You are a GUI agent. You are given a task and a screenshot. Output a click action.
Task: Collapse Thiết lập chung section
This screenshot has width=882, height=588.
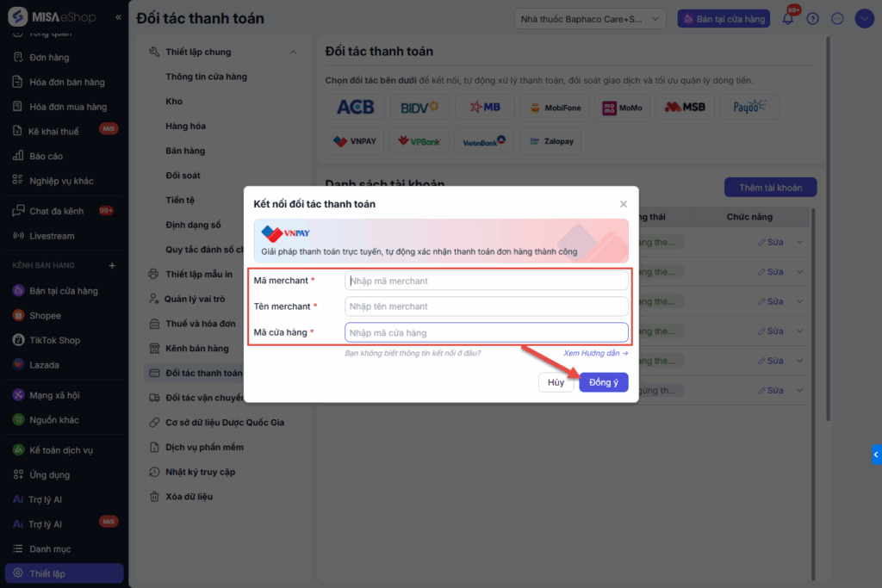point(293,53)
